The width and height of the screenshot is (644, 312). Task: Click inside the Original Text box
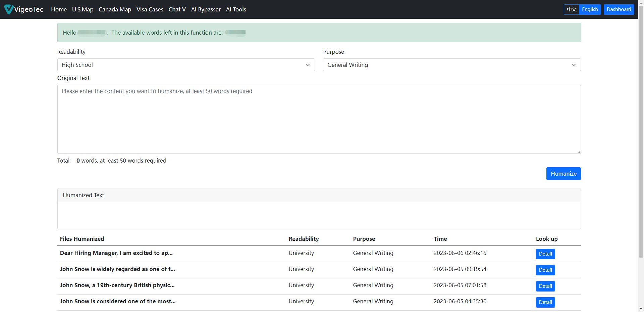point(319,119)
